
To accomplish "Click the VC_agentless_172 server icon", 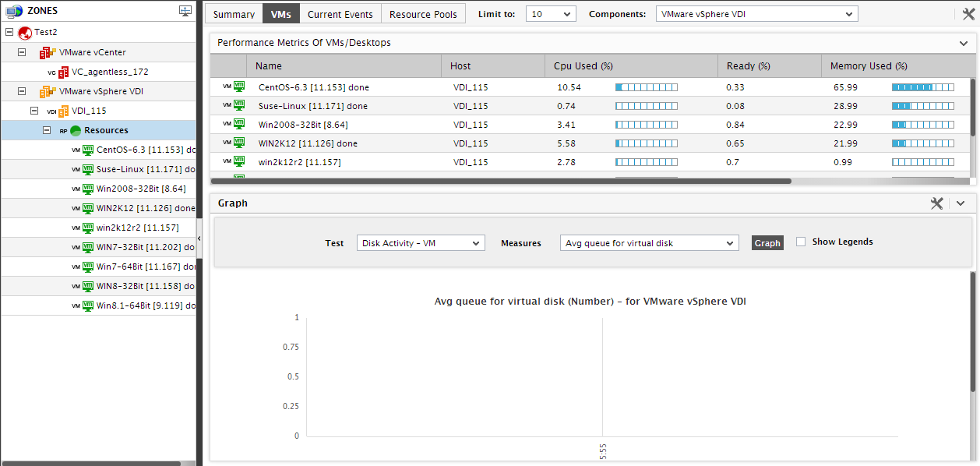I will (x=64, y=72).
